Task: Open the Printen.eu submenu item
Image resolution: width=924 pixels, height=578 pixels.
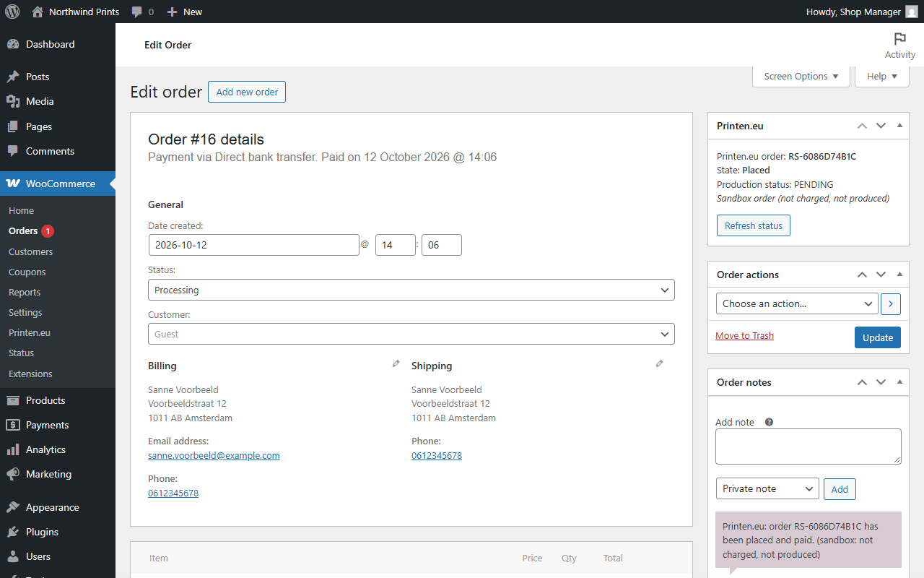Action: tap(30, 332)
